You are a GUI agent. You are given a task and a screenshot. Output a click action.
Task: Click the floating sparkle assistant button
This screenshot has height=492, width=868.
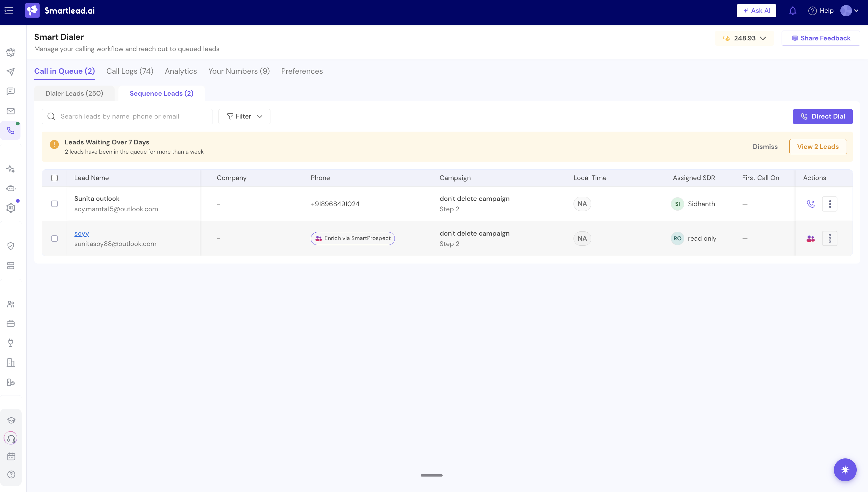[845, 470]
